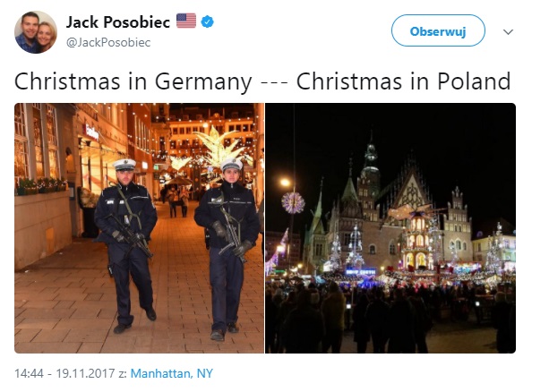Image resolution: width=549 pixels, height=392 pixels.
Task: Click the glowing star decoration above street
Action: [x=219, y=145]
